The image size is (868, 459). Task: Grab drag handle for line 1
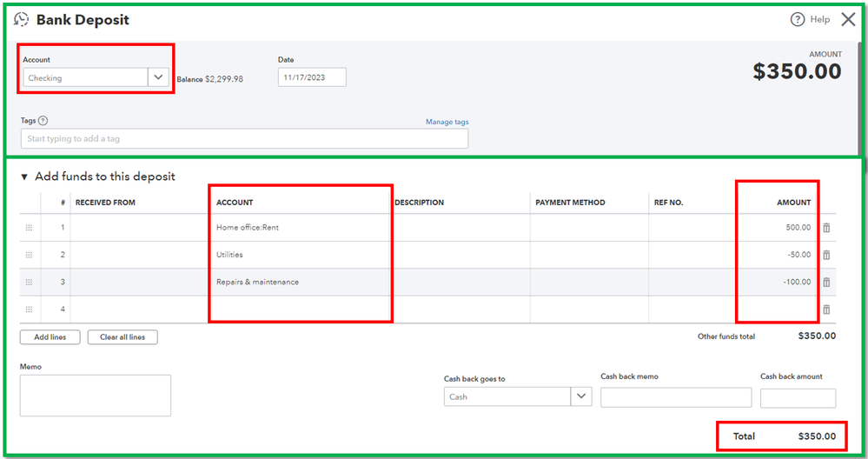click(x=29, y=227)
